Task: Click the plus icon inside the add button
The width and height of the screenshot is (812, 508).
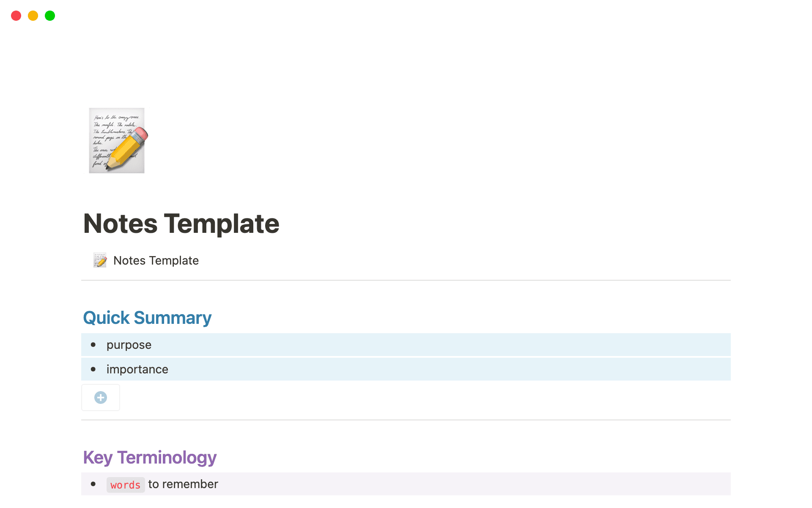Action: 101,397
